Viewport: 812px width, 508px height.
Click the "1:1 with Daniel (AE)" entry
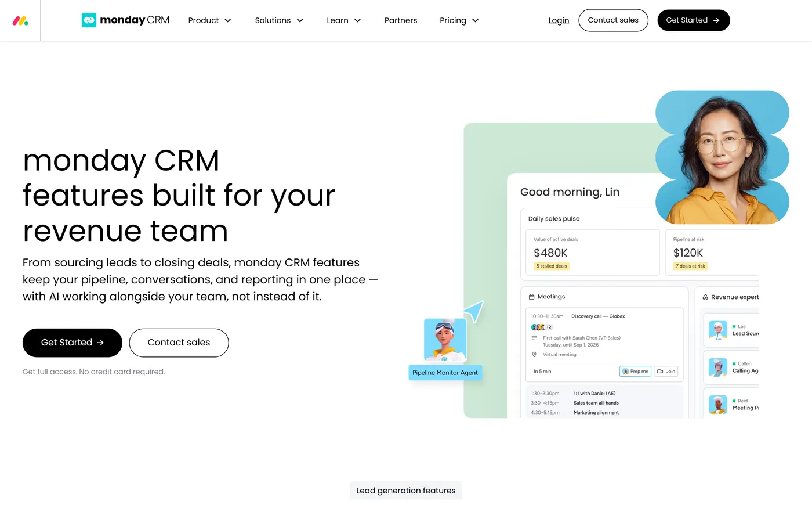(594, 393)
